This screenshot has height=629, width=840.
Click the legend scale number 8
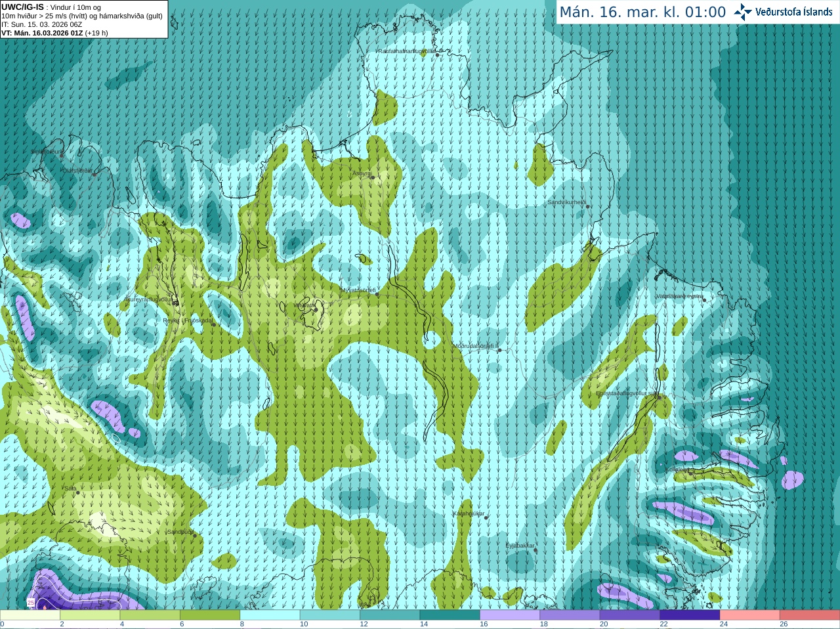click(242, 624)
